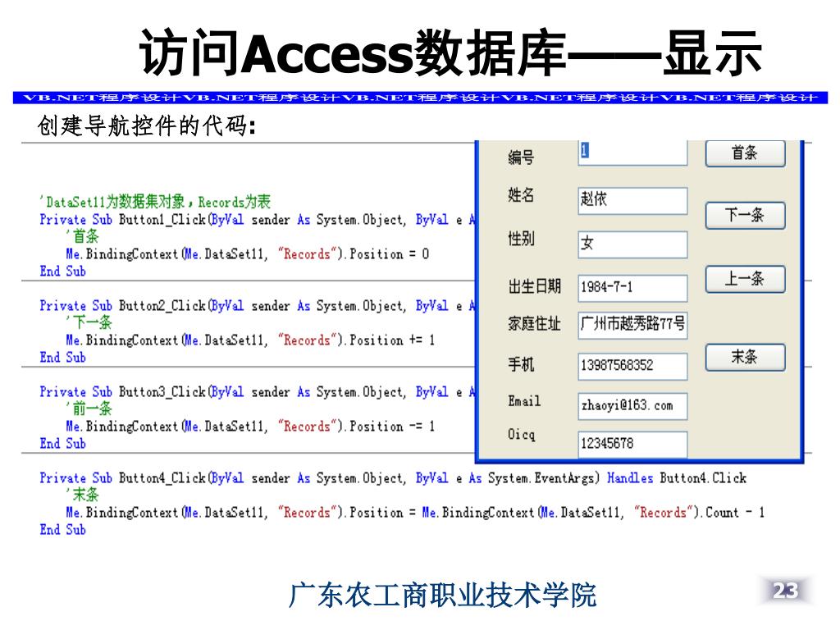Viewport: 840px width, 630px height.
Task: Click the 姓名 field containing 赵依
Action: click(632, 200)
